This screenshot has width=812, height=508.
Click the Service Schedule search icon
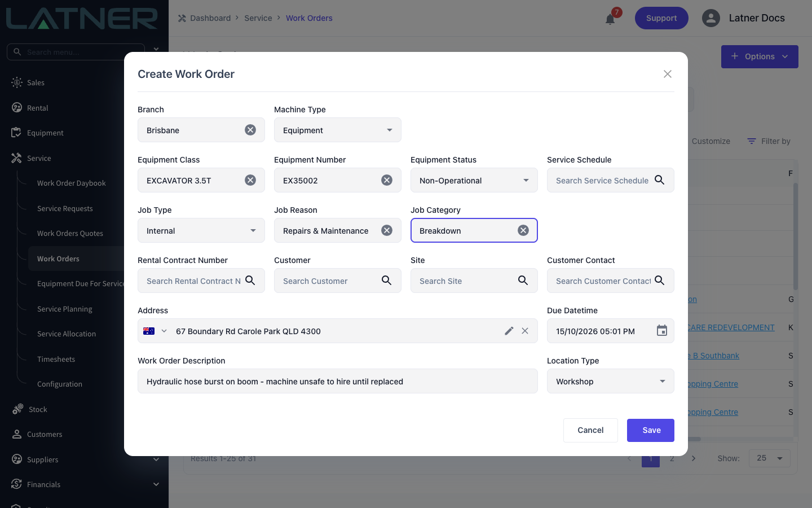pos(660,180)
